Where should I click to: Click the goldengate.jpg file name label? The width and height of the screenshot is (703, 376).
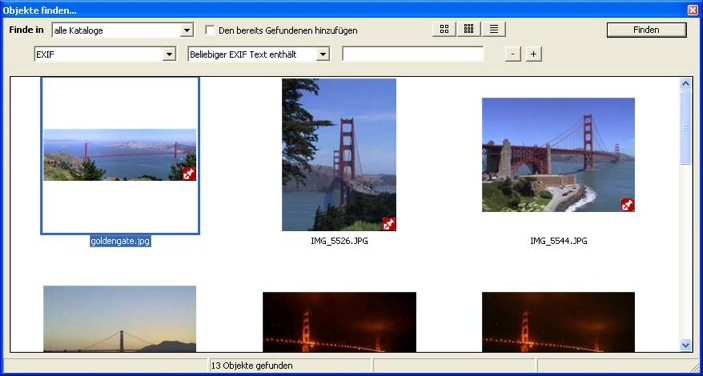click(120, 241)
